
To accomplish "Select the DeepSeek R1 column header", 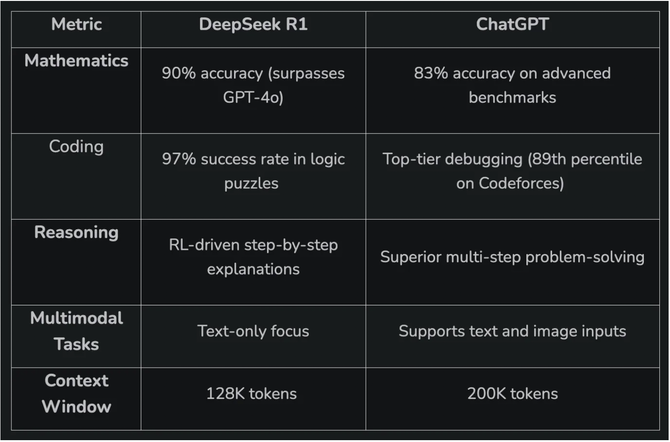I will 252,25.
